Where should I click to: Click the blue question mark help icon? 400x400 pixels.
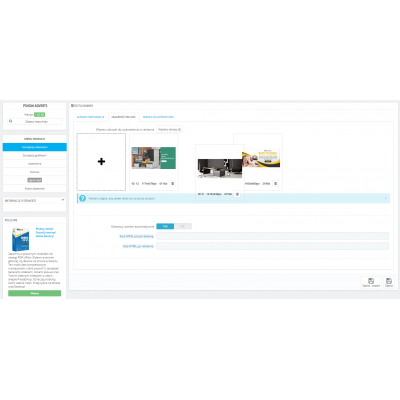82,198
